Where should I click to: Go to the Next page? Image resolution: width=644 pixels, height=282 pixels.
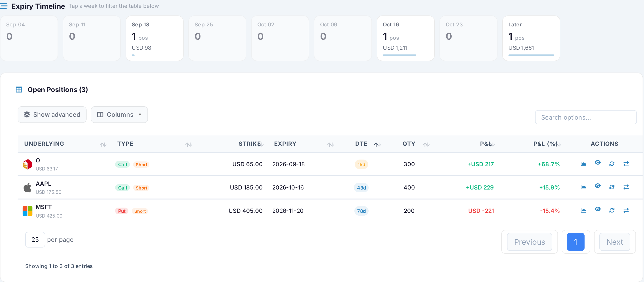615,242
